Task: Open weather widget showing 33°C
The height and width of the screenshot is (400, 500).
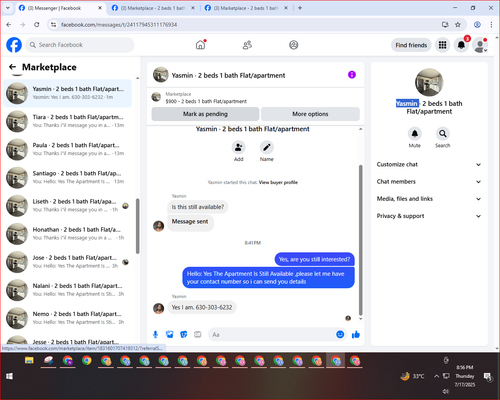Action: [413, 376]
